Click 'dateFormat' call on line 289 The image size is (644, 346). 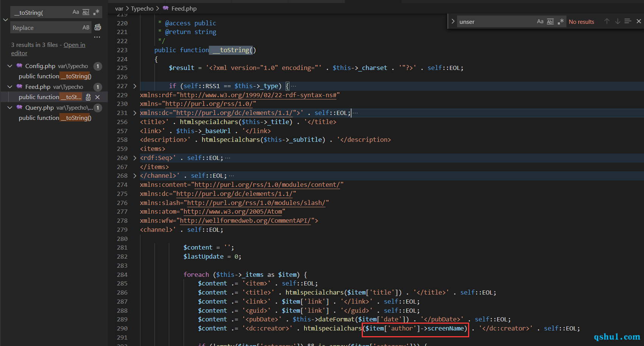pos(336,319)
